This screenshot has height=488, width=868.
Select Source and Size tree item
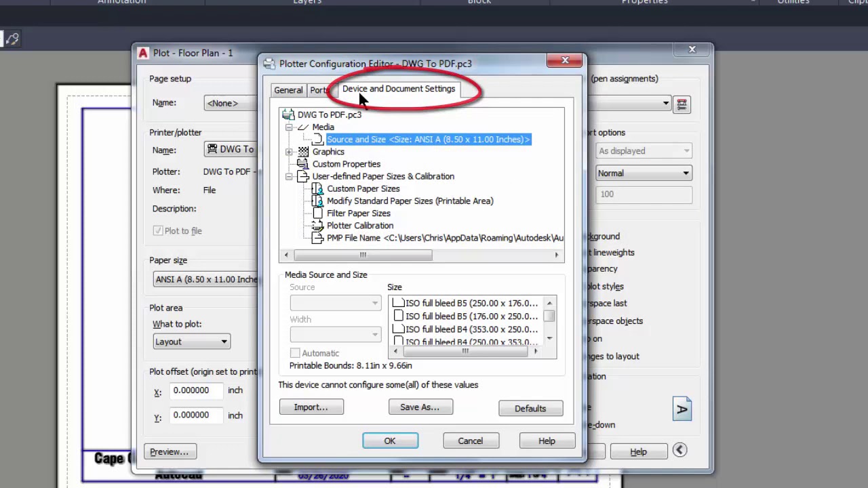tap(428, 140)
